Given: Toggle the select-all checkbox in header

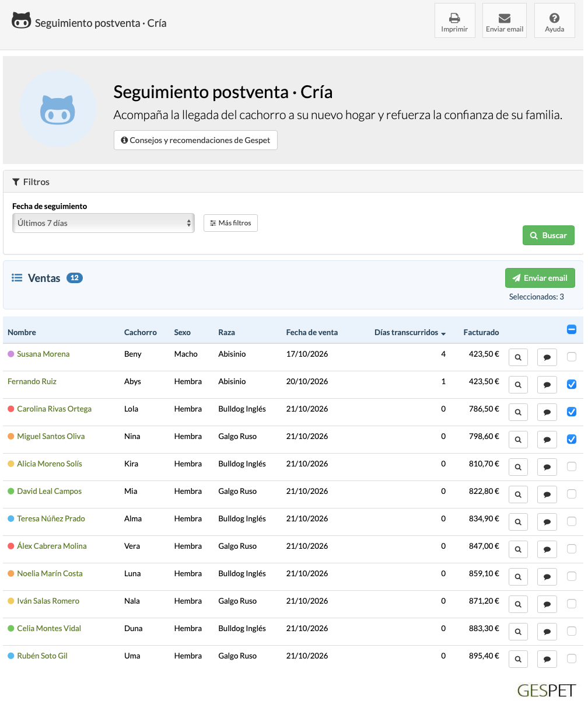Looking at the screenshot, I should 572,330.
